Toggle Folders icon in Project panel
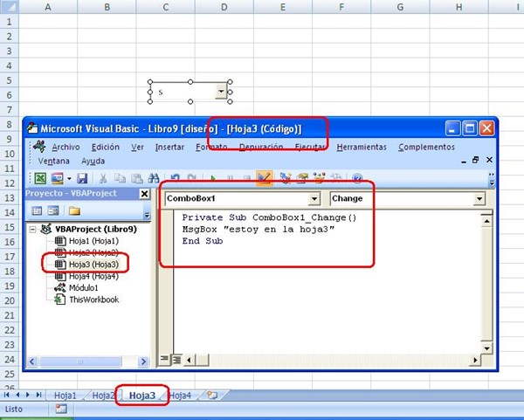Screen dimensions: 524x420 point(74,210)
